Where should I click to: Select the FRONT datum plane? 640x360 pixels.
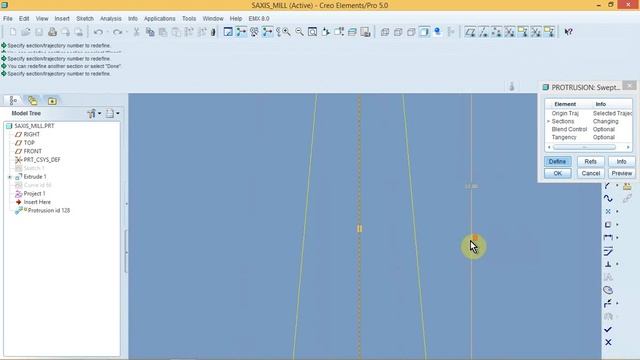tap(32, 151)
